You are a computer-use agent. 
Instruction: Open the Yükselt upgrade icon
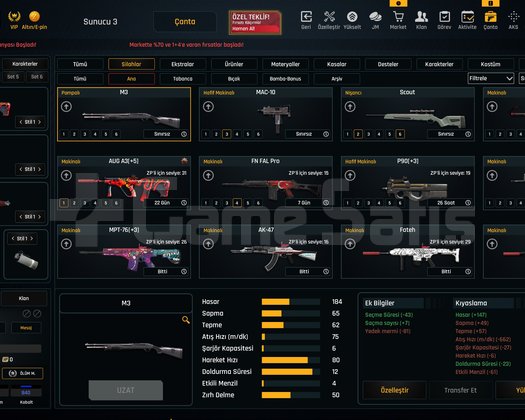[x=352, y=17]
